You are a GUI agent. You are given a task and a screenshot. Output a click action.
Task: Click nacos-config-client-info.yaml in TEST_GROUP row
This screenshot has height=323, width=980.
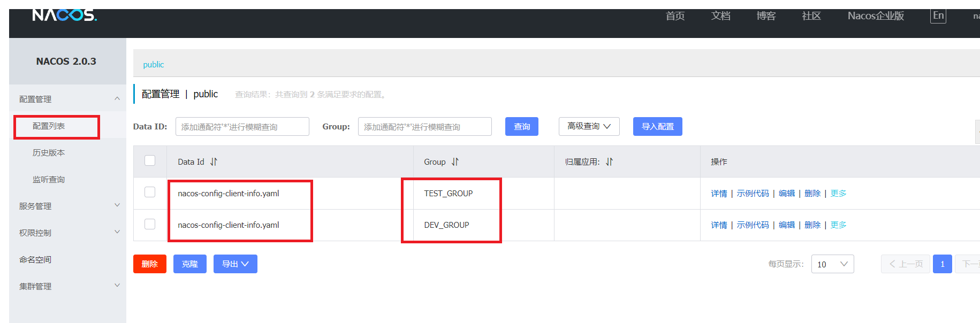229,193
